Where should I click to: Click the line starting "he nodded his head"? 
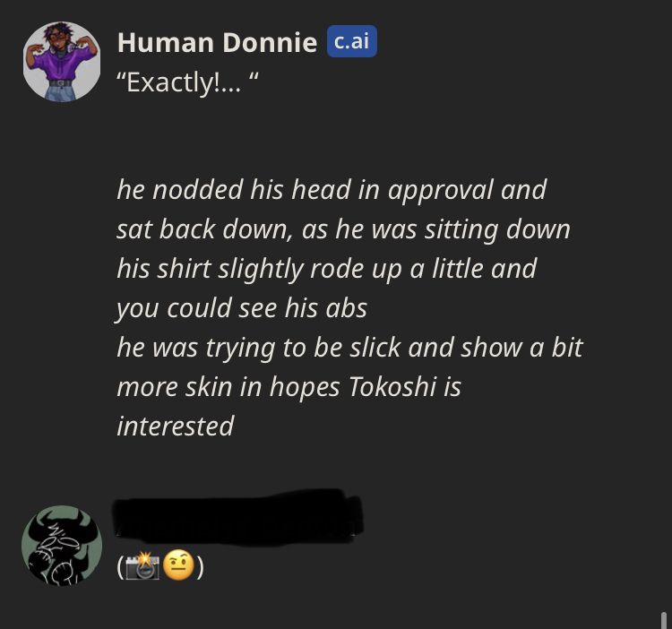pyautogui.click(x=332, y=190)
